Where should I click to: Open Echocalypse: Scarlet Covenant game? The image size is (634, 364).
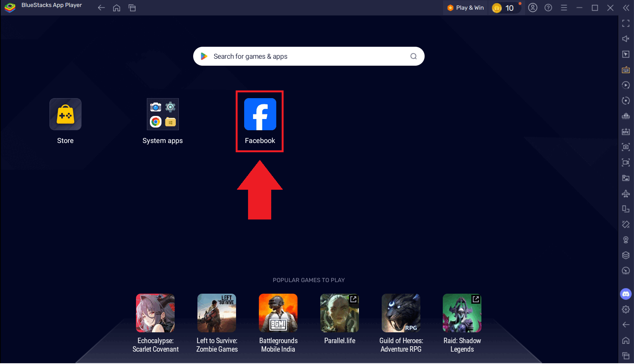155,313
